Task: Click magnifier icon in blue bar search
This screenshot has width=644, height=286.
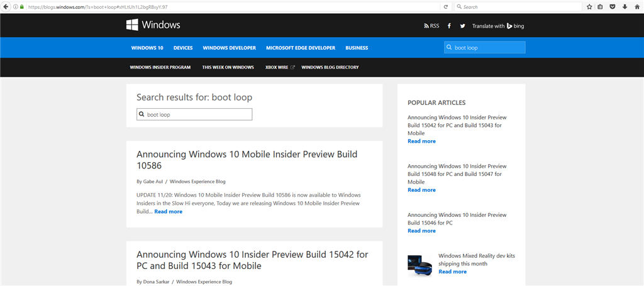Action: coord(449,48)
